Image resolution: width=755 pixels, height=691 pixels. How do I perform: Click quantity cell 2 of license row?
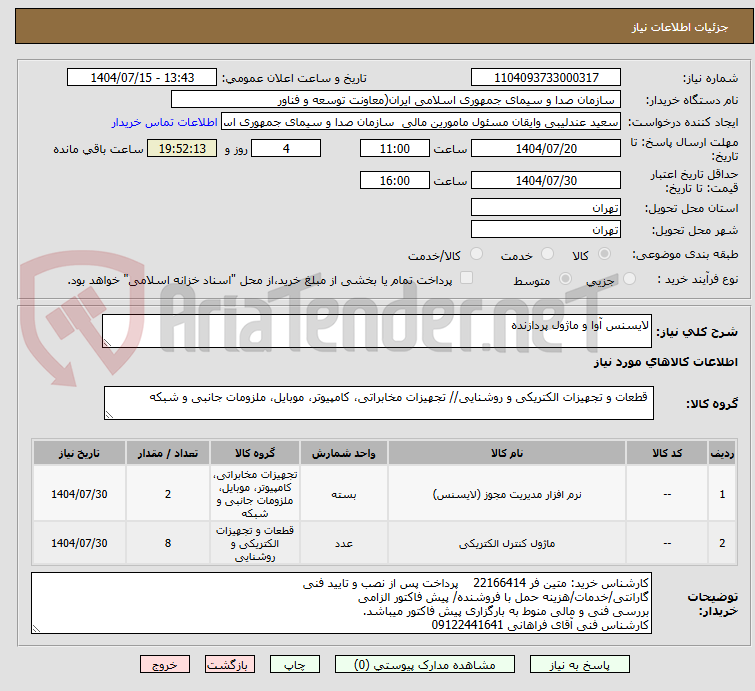[168, 494]
